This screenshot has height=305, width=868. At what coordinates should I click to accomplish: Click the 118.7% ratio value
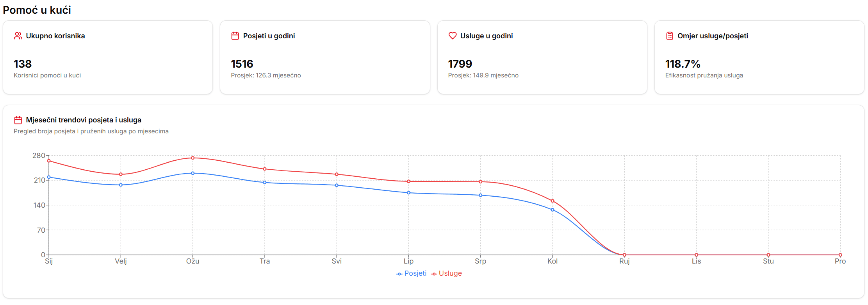(x=683, y=64)
